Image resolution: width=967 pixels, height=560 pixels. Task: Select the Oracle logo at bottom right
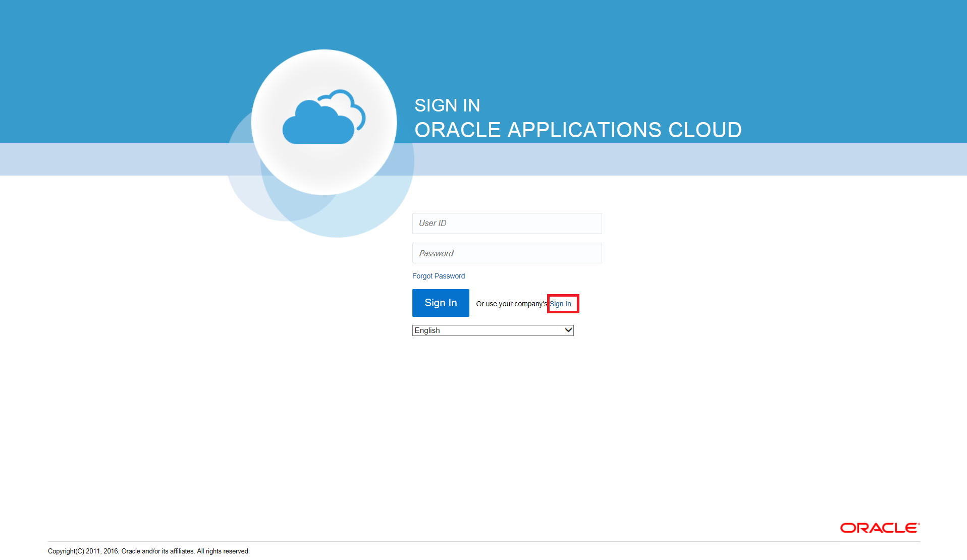click(878, 528)
